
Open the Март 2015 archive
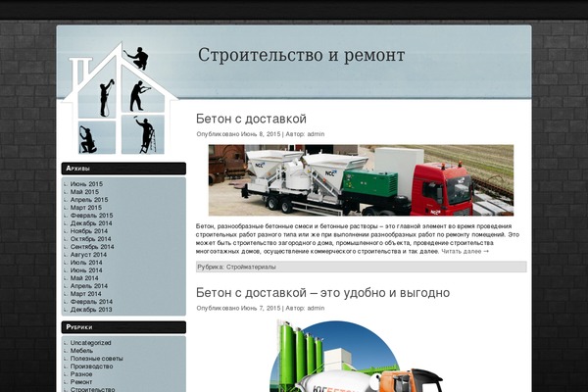tap(86, 208)
